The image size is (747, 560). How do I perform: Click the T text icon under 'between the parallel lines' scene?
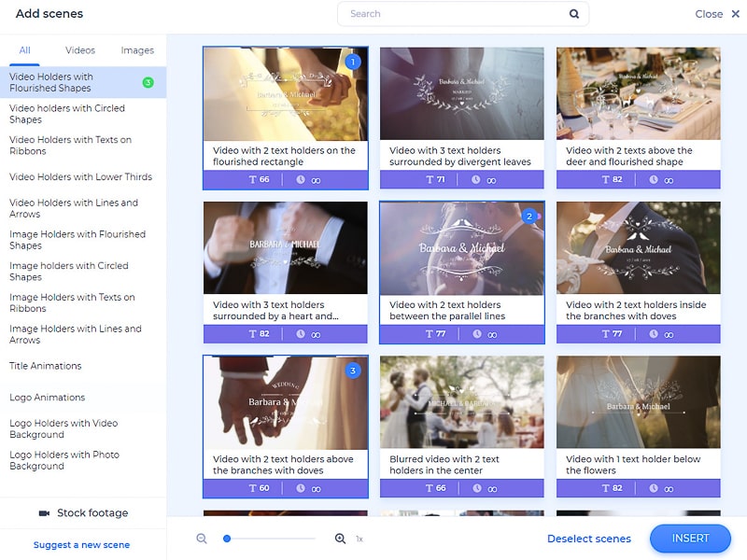coord(430,334)
